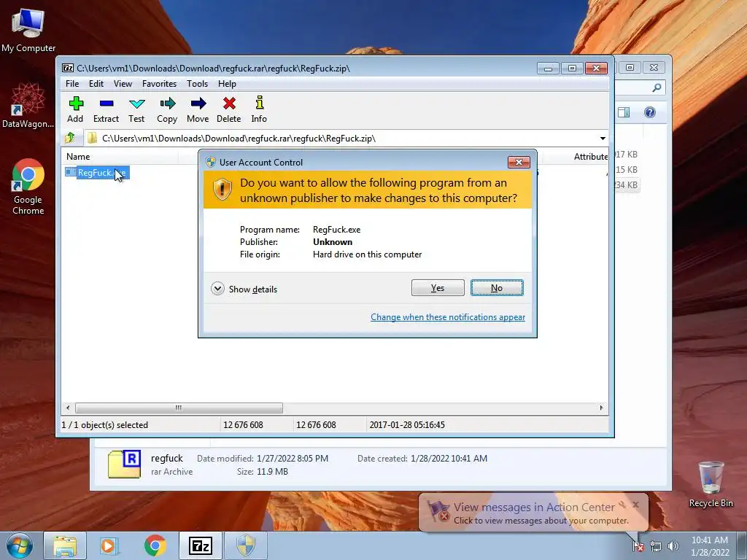Open Windows Explorer from taskbar
The height and width of the screenshot is (560, 747).
(65, 545)
